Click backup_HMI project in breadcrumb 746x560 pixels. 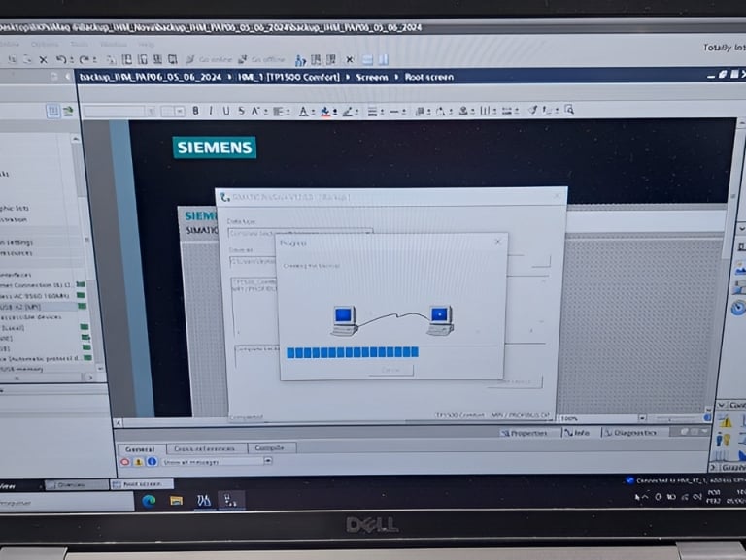151,77
